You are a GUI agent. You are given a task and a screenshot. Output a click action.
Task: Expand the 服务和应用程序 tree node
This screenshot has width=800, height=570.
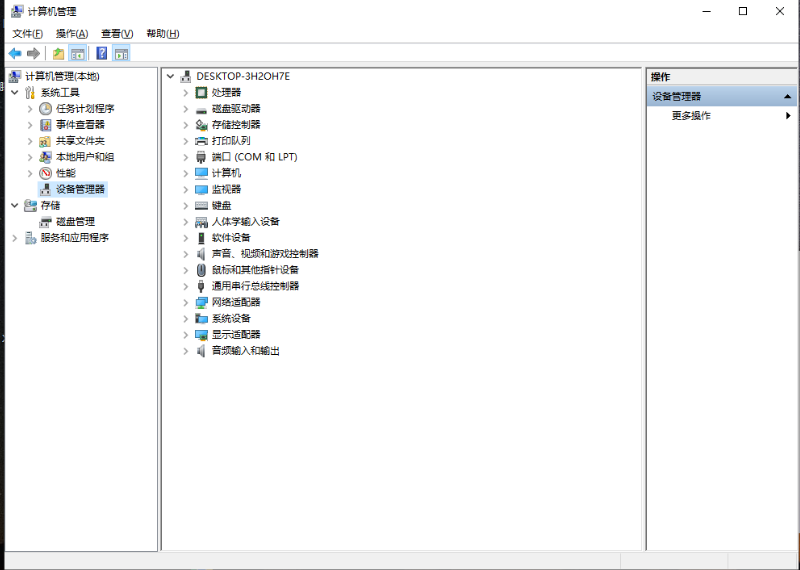coord(14,238)
